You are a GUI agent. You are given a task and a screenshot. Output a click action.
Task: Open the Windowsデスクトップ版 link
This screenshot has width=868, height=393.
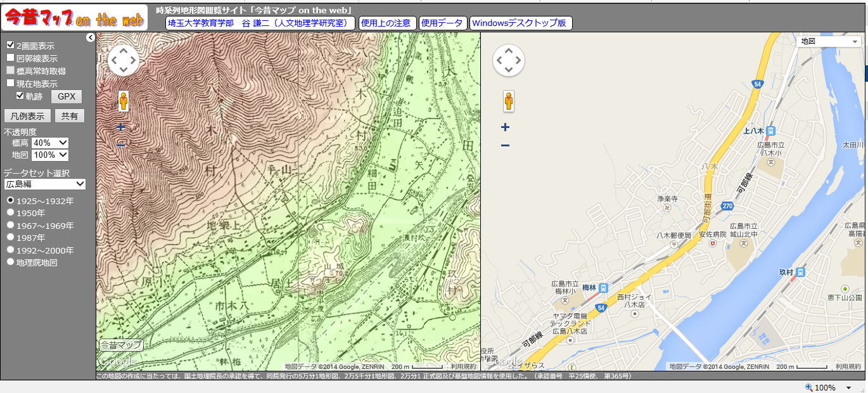521,23
